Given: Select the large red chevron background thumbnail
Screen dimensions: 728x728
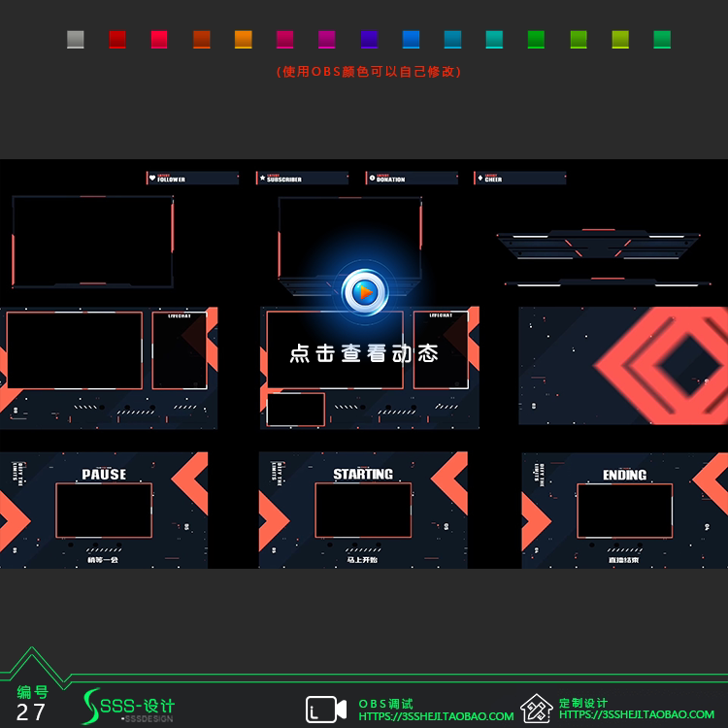Looking at the screenshot, I should (x=623, y=365).
